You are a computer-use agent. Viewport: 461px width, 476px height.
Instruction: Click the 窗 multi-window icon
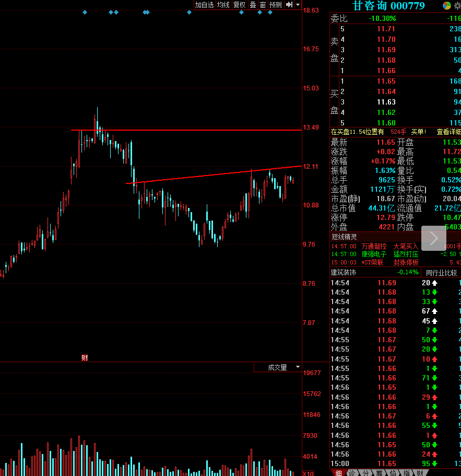tap(263, 5)
